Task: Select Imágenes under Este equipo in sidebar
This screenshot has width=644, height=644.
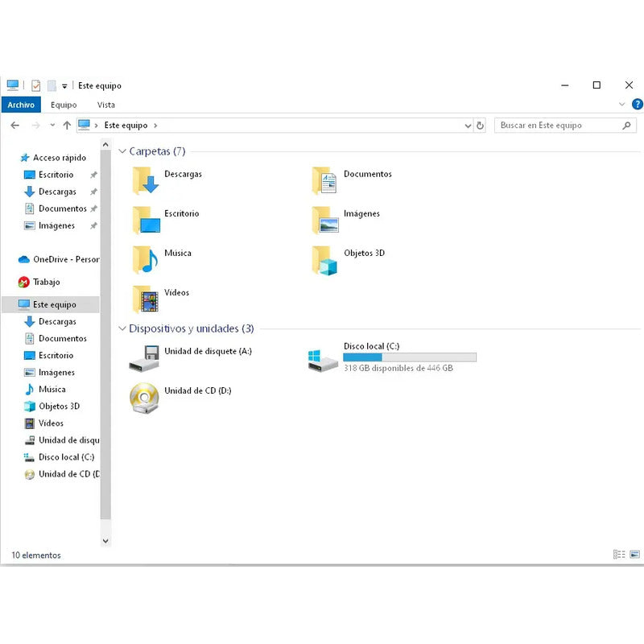Action: pyautogui.click(x=56, y=373)
